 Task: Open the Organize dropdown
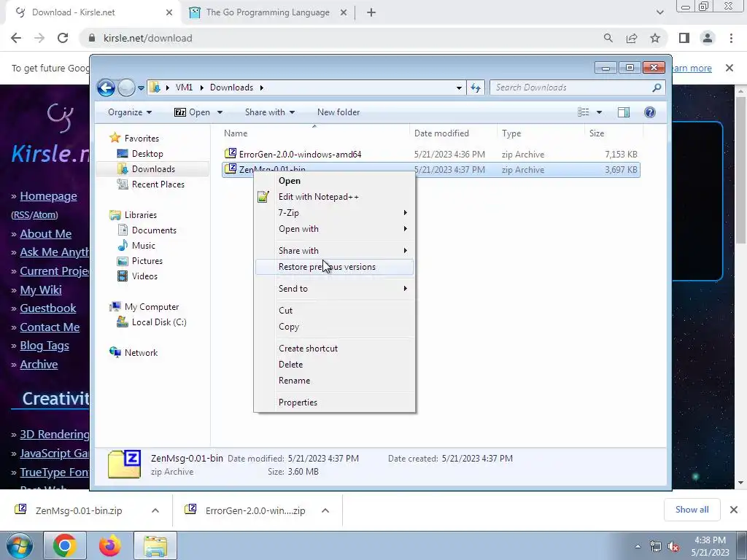click(x=130, y=112)
